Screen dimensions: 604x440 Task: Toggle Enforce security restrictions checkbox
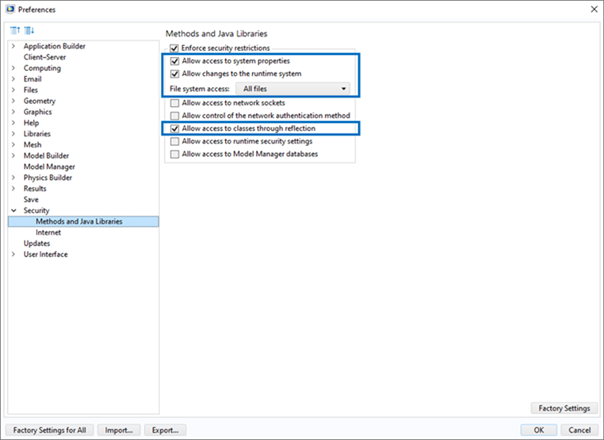(x=174, y=48)
